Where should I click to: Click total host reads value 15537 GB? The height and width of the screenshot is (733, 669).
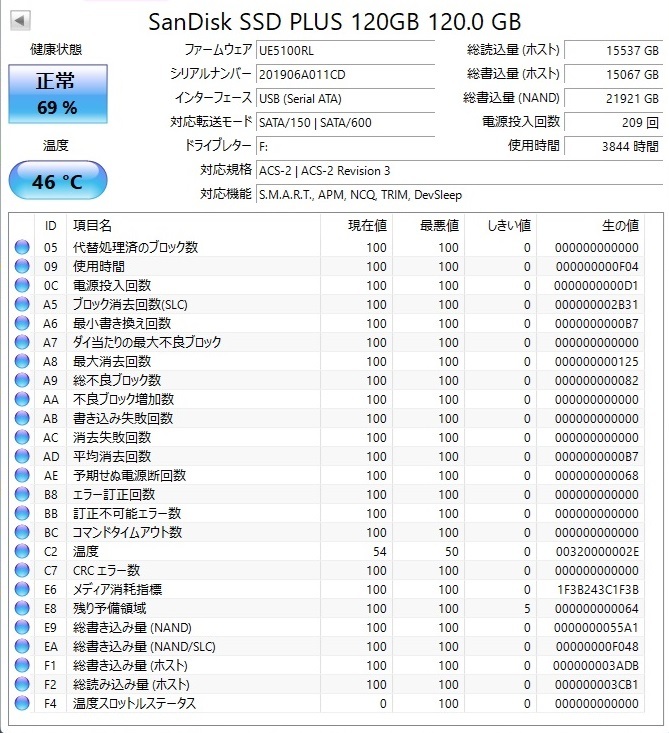click(x=613, y=50)
